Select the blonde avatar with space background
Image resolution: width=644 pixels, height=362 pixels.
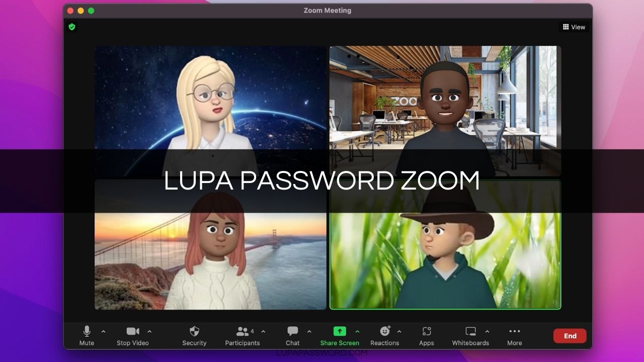coord(210,111)
